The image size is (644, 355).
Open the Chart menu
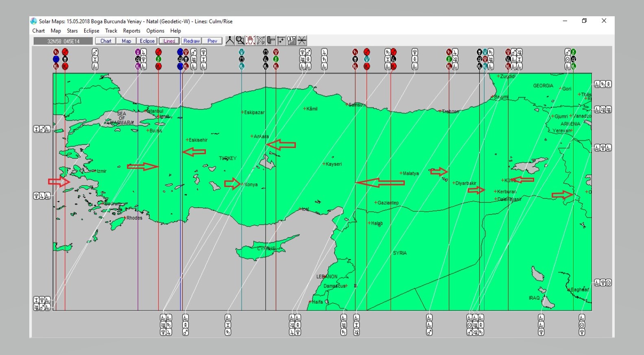[39, 31]
